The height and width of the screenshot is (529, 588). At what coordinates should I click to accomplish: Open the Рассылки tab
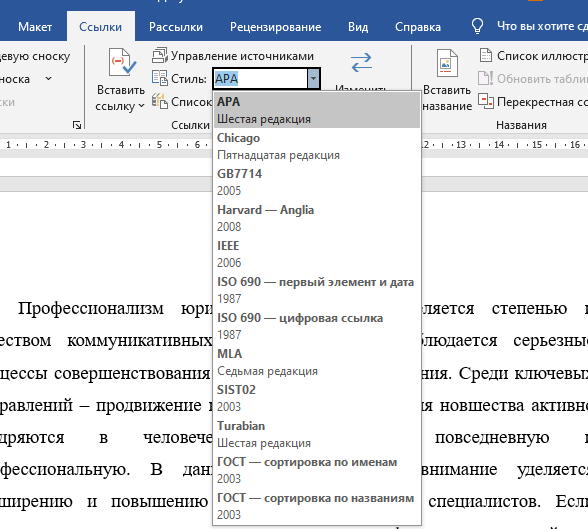coord(176,27)
